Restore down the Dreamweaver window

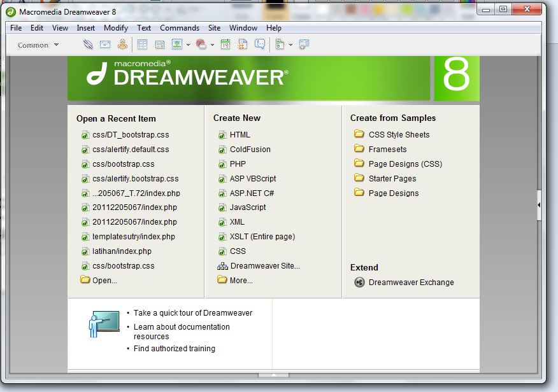point(503,10)
